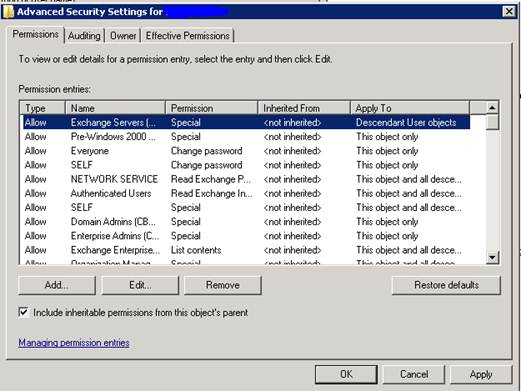Select the Authenticated Users entry

(247, 193)
